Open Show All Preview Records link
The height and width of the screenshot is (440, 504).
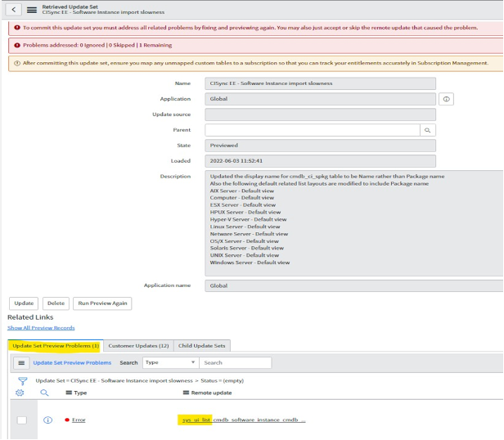(41, 328)
